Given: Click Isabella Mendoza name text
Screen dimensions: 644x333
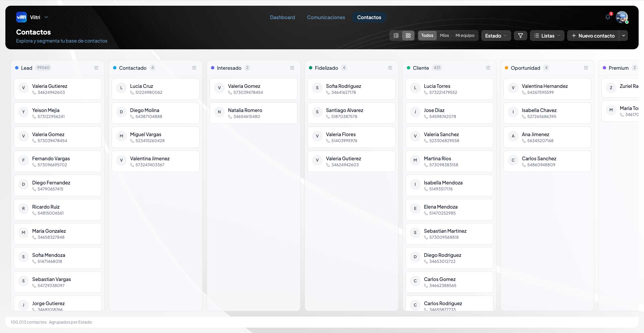Looking at the screenshot, I should [443, 183].
